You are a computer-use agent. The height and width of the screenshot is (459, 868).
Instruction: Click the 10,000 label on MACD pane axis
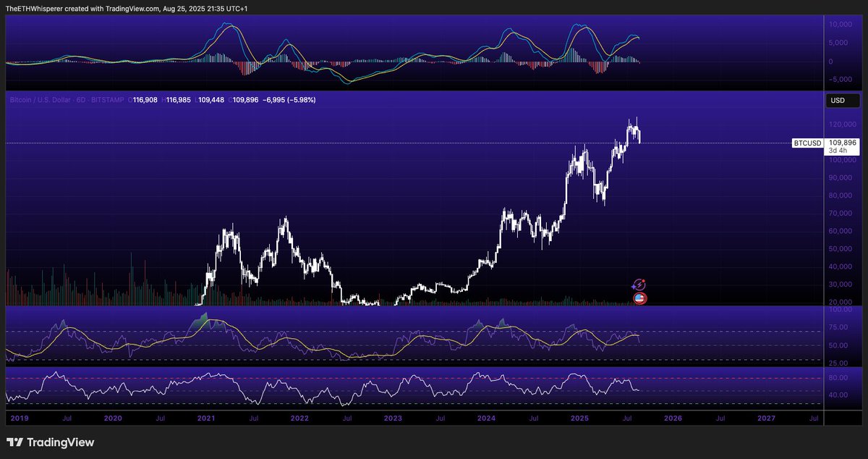click(842, 24)
